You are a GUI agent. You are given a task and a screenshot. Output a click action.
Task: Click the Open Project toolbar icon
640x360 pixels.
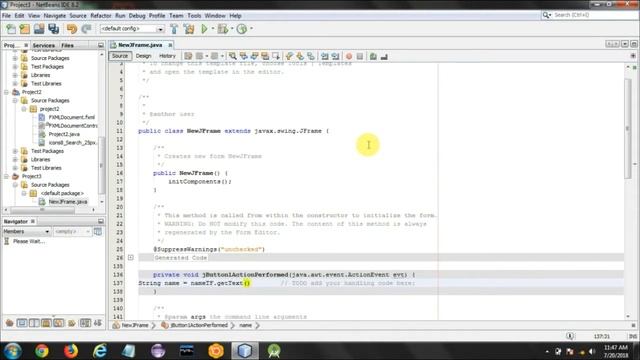[39, 29]
